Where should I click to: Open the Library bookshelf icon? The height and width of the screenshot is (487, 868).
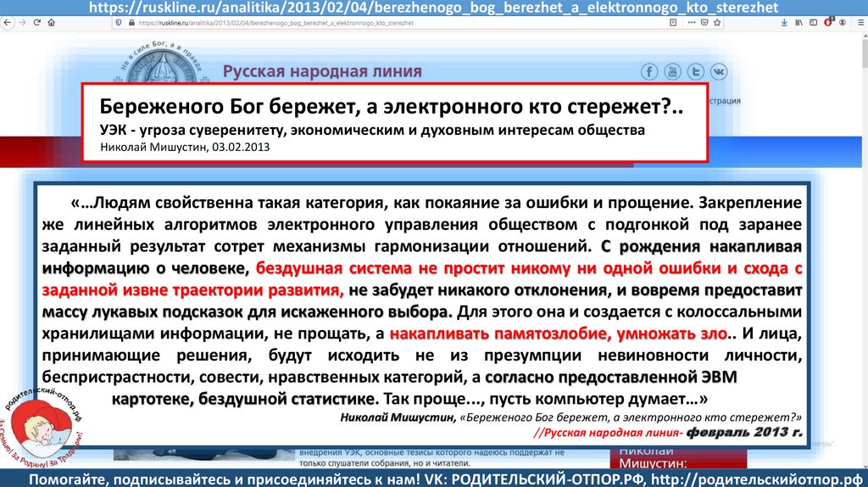798,23
